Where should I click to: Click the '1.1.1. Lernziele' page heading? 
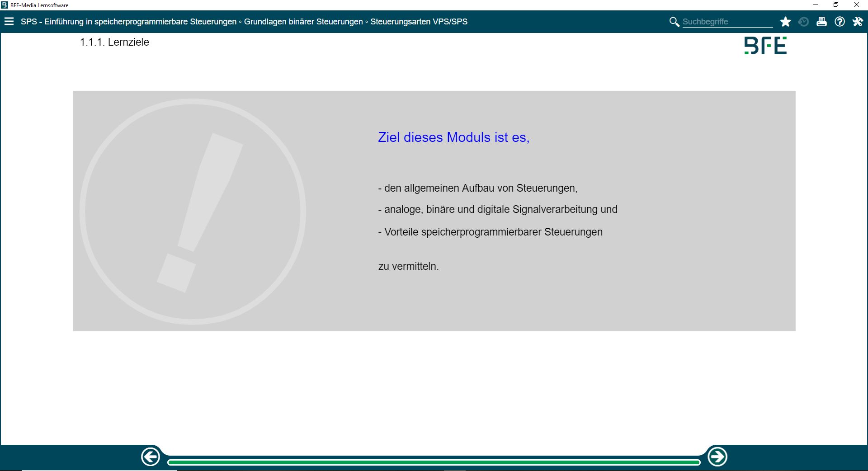click(x=114, y=42)
